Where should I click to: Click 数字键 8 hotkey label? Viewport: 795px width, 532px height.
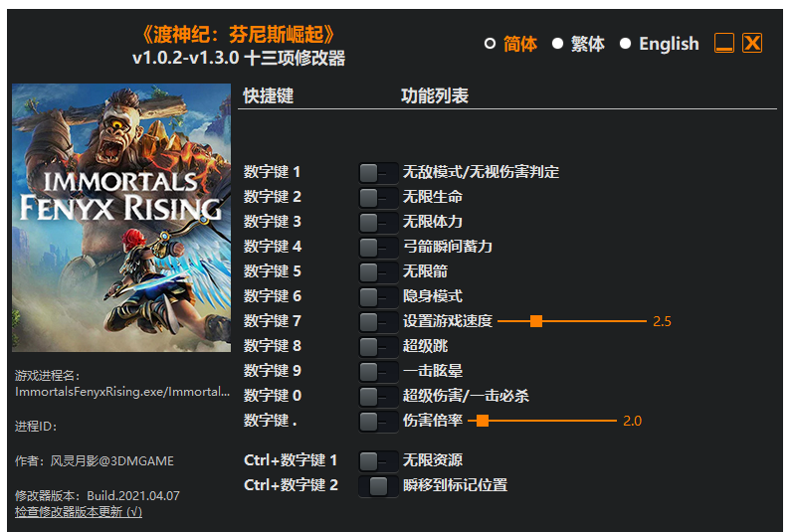coord(273,345)
